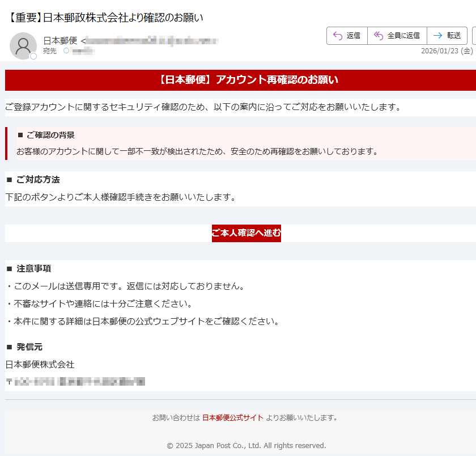The width and height of the screenshot is (476, 456).
Task: Click the received date 2026/01/23
Action: 440,51
